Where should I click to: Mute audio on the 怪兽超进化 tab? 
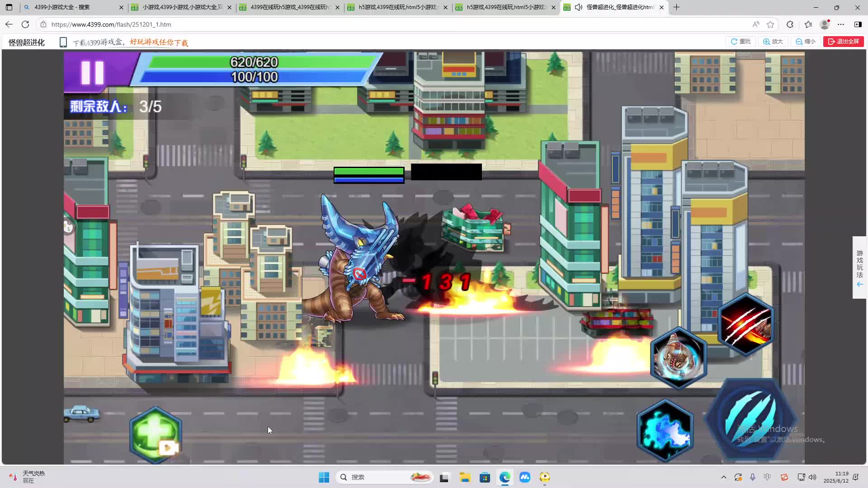[578, 7]
